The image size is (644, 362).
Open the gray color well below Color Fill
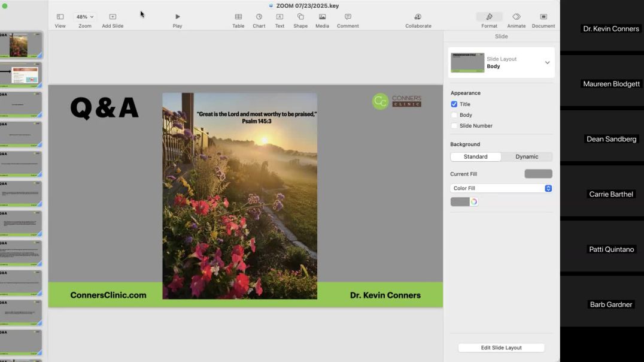point(460,201)
